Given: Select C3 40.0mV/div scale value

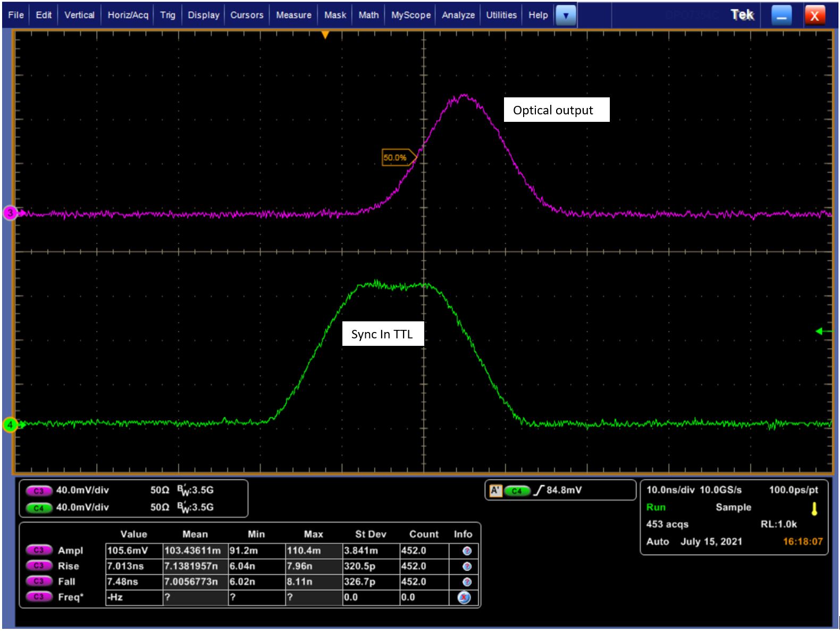Looking at the screenshot, I should coord(82,490).
